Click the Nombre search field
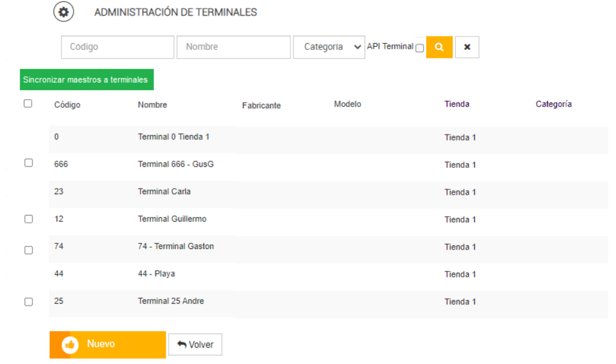Screen dimensions: 616x364 click(233, 47)
